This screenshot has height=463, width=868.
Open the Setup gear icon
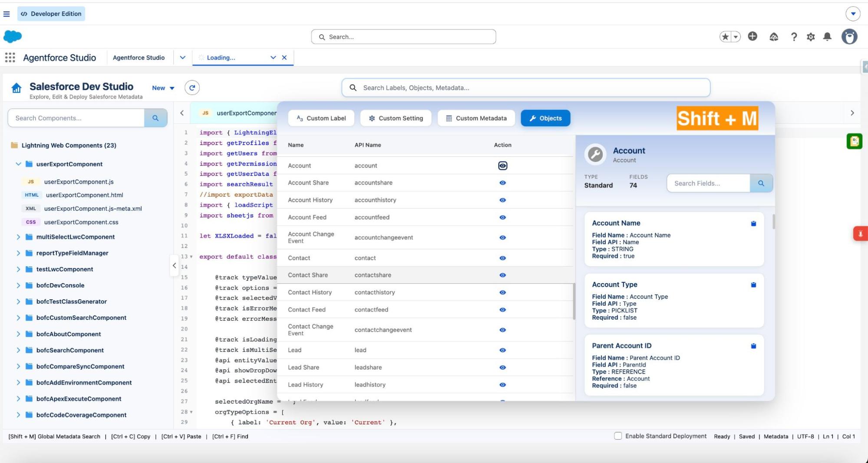tap(811, 37)
